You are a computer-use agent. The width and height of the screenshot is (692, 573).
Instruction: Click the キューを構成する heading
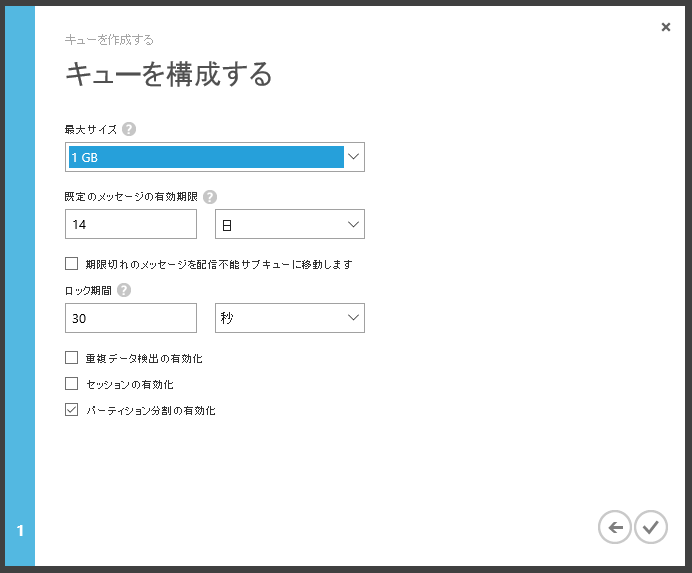click(169, 74)
